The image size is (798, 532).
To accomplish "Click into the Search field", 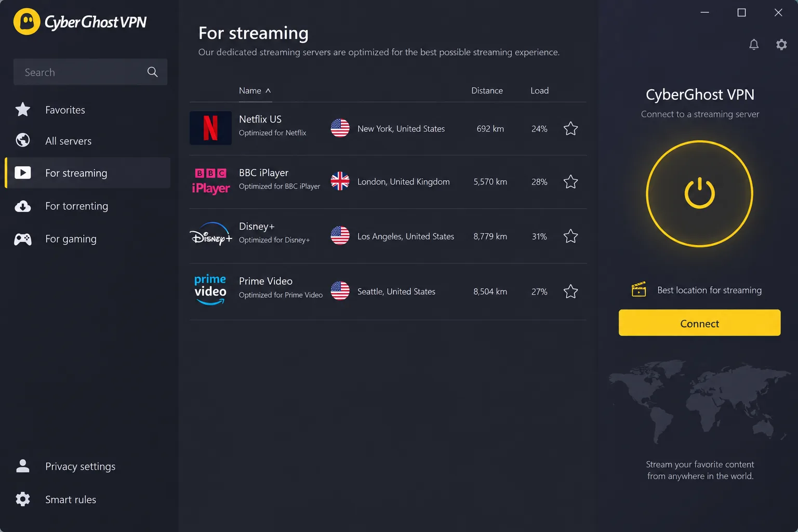I will 90,72.
